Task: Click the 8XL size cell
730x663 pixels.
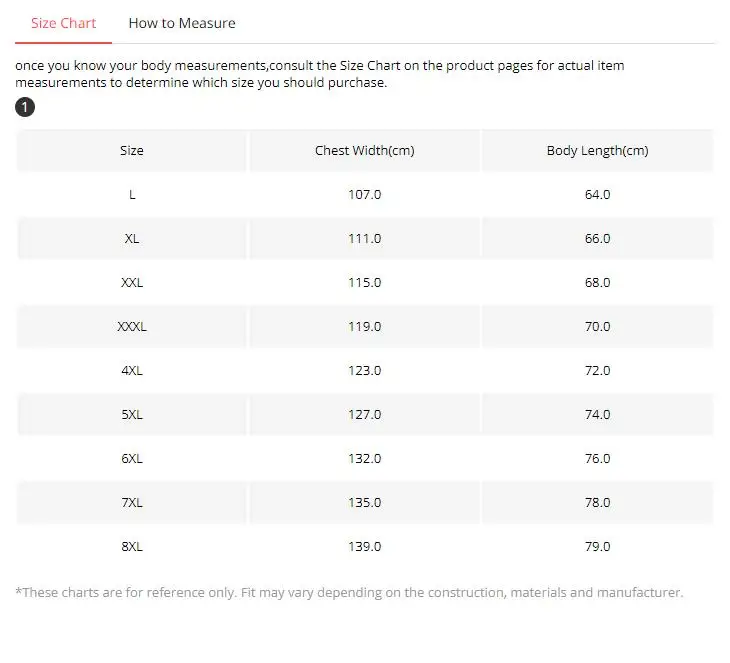Action: [132, 547]
